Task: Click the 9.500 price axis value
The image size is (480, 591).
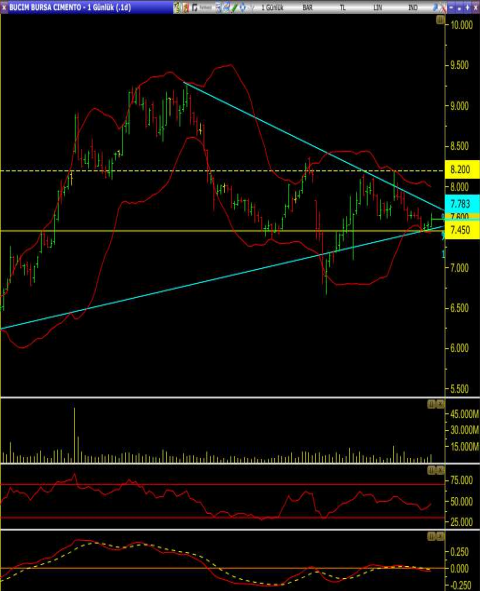Action: click(x=459, y=65)
